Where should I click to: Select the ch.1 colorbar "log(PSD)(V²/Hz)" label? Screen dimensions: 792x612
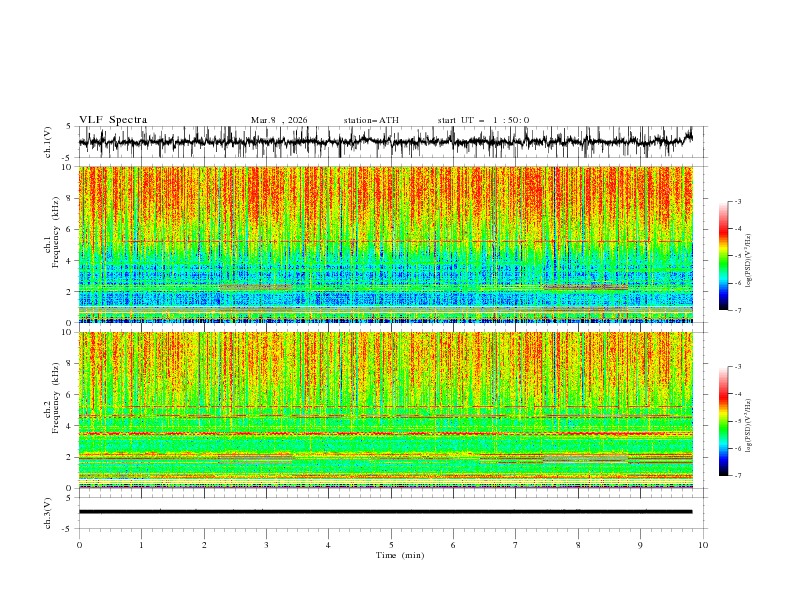pyautogui.click(x=748, y=261)
